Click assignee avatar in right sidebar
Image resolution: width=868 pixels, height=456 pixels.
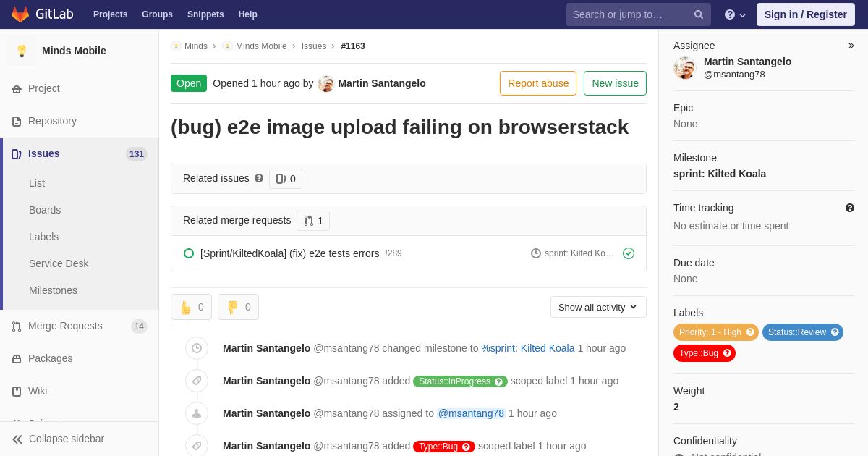pyautogui.click(x=684, y=68)
